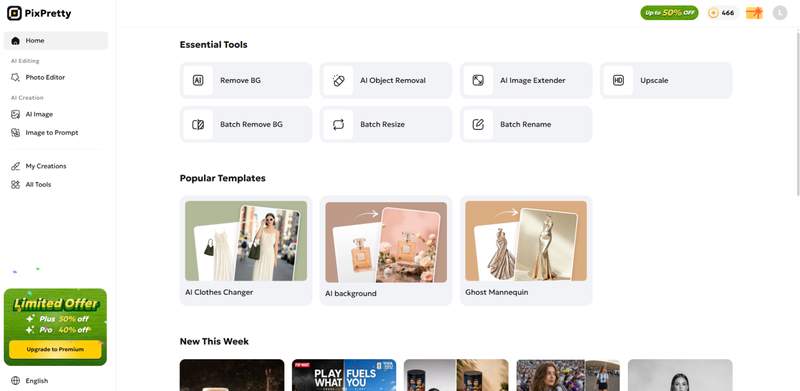Image resolution: width=800 pixels, height=391 pixels.
Task: Click the My Creations brush icon
Action: point(15,166)
